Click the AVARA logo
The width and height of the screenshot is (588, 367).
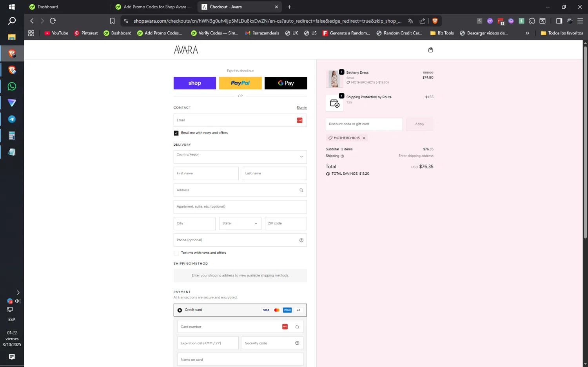tap(186, 50)
